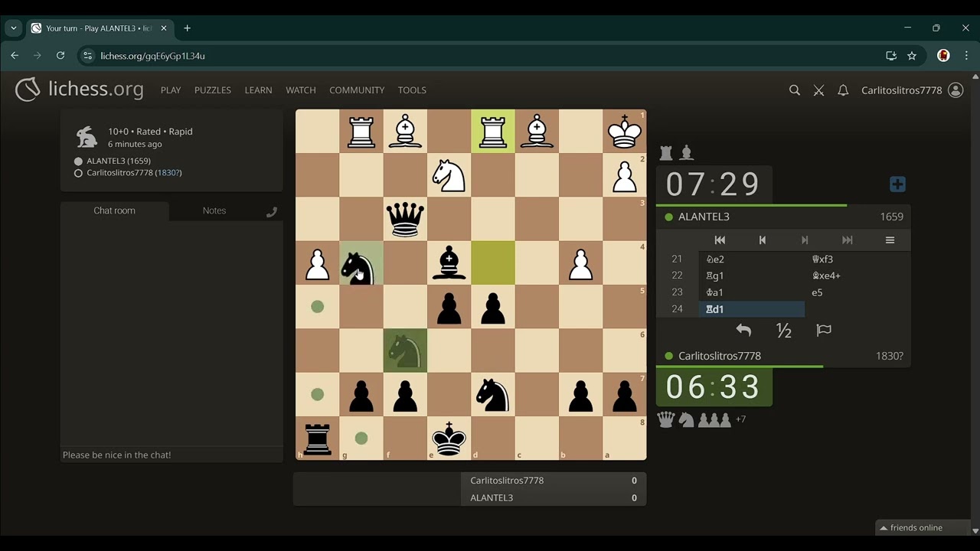Click the black bishop on e4
This screenshot has height=551, width=980.
coord(449,263)
